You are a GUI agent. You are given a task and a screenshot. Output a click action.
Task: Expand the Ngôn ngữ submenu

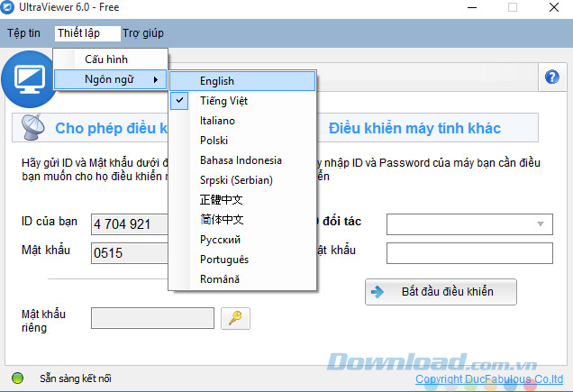click(110, 79)
